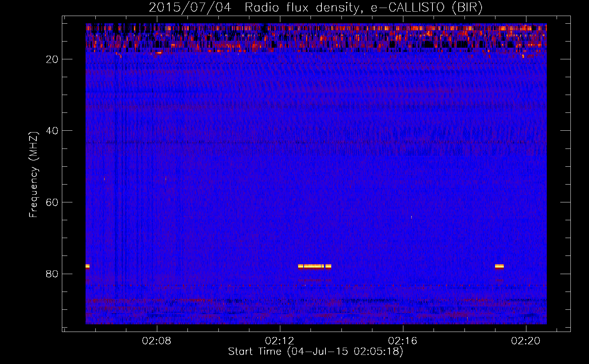Click the 02:12 time tick label
The image size is (589, 364).
coord(280,341)
